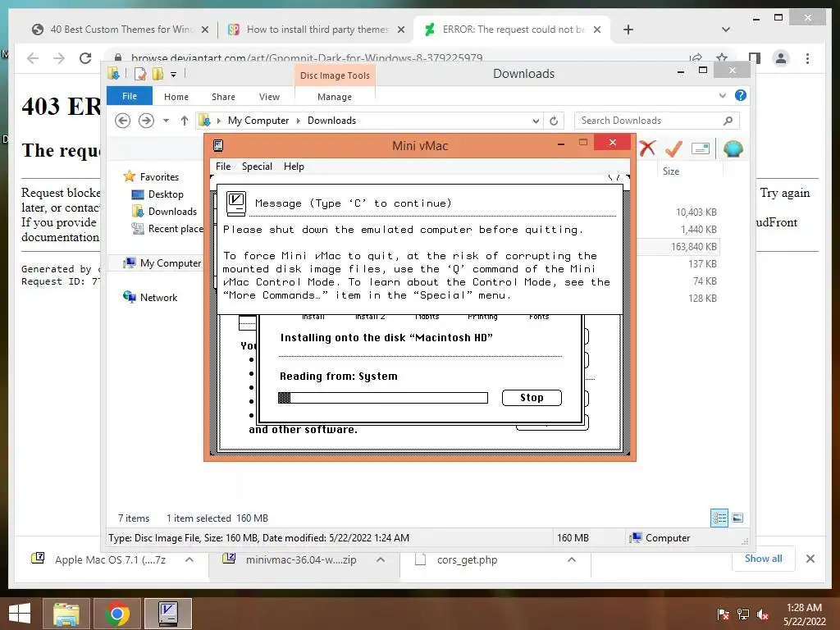This screenshot has height=630, width=840.
Task: Reload the page in Chrome
Action: tap(84, 58)
